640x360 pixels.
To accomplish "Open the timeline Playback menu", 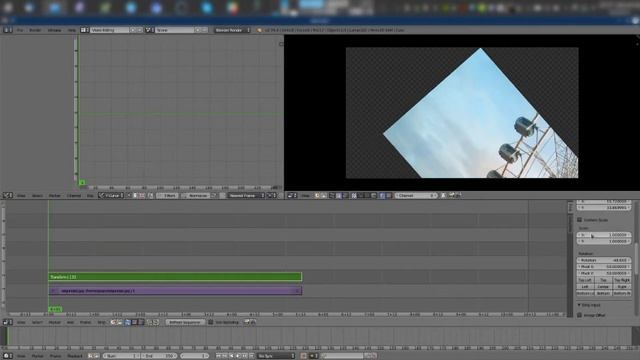I will (75, 356).
